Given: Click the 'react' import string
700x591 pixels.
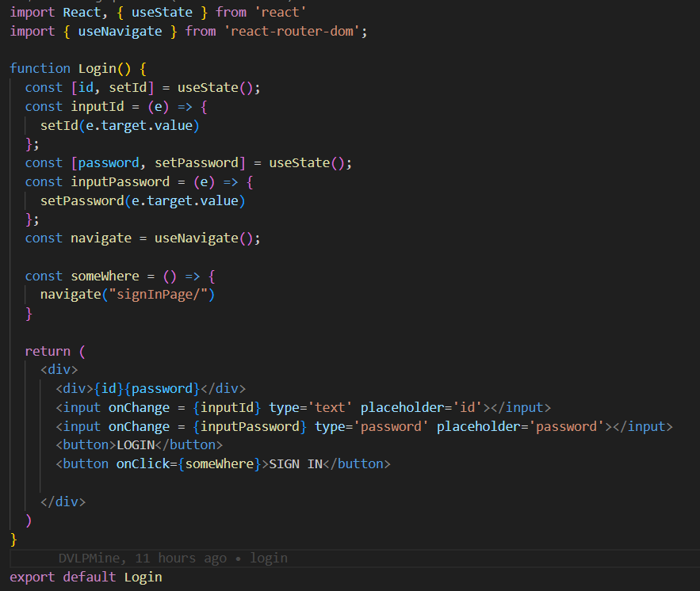Looking at the screenshot, I should (x=280, y=12).
